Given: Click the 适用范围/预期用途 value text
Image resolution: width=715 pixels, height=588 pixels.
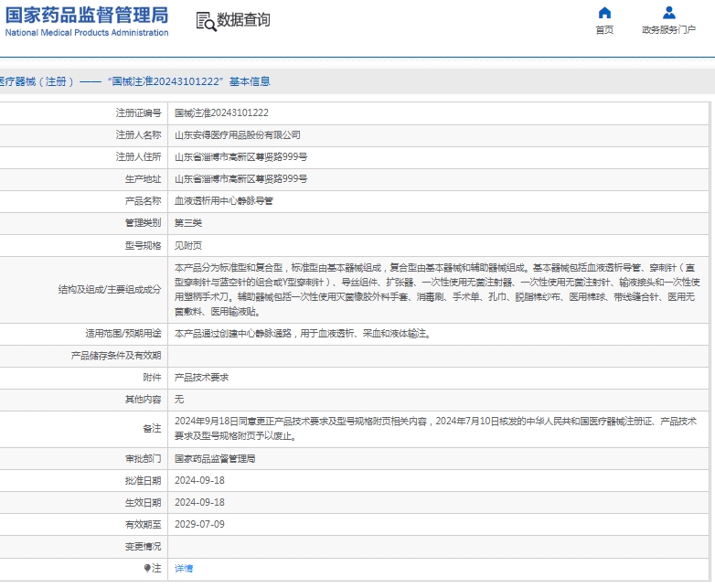Looking at the screenshot, I should tap(303, 334).
